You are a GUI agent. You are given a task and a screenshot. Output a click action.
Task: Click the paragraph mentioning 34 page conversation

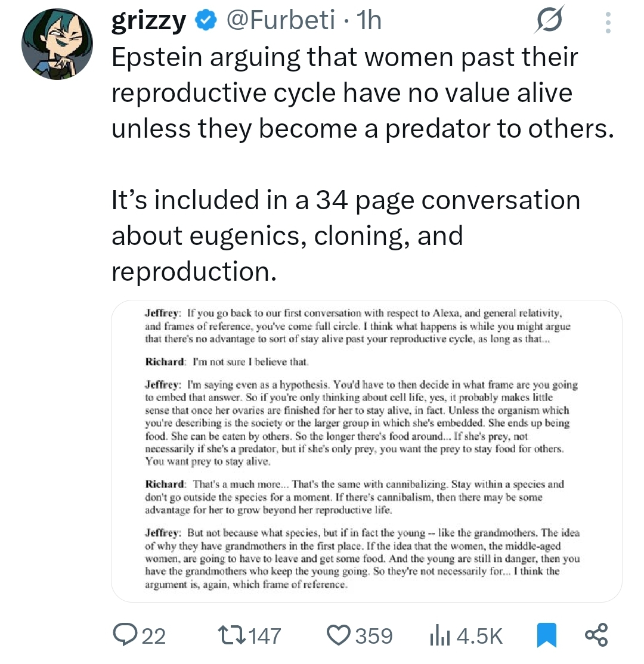346,235
